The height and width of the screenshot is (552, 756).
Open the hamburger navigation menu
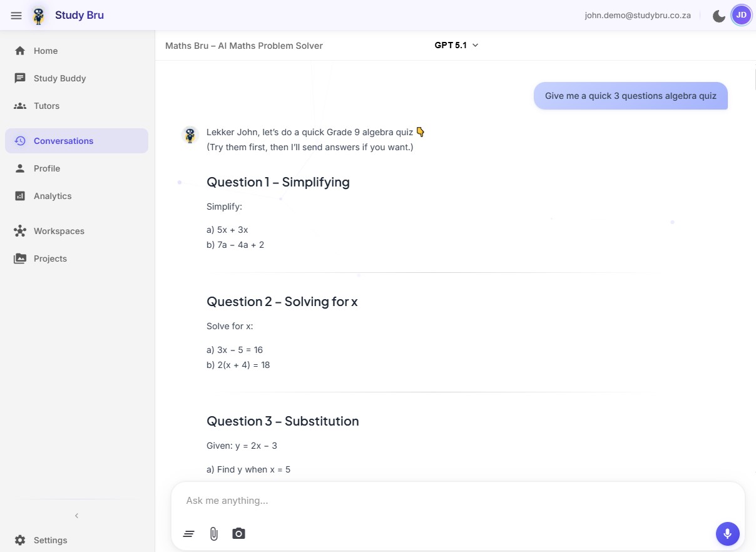16,15
